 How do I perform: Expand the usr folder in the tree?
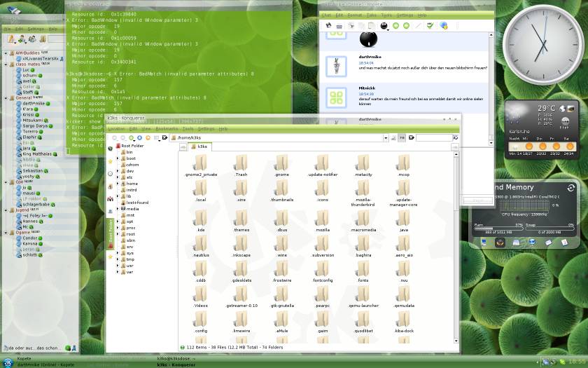[118, 266]
